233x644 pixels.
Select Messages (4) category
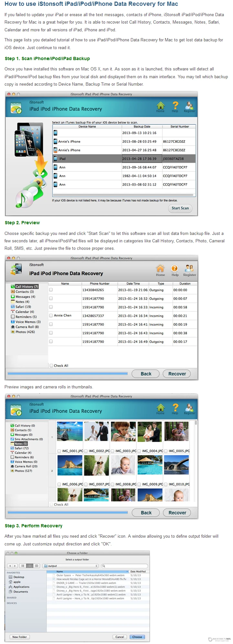tap(23, 297)
